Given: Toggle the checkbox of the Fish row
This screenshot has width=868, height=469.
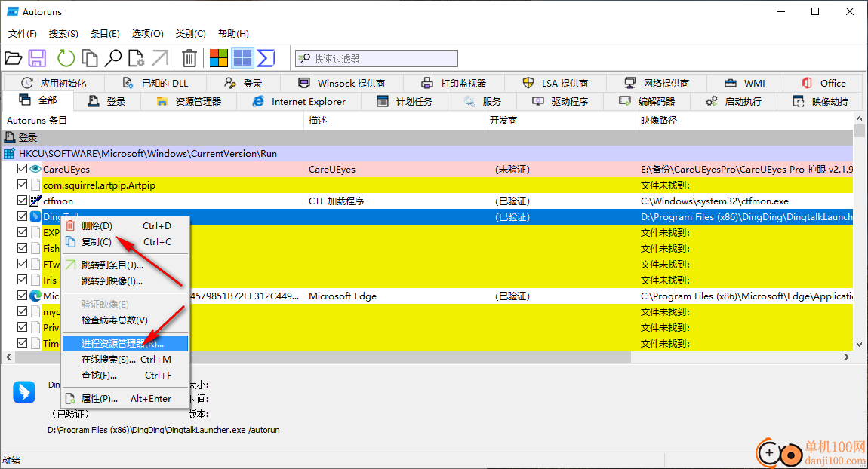Looking at the screenshot, I should click(22, 248).
